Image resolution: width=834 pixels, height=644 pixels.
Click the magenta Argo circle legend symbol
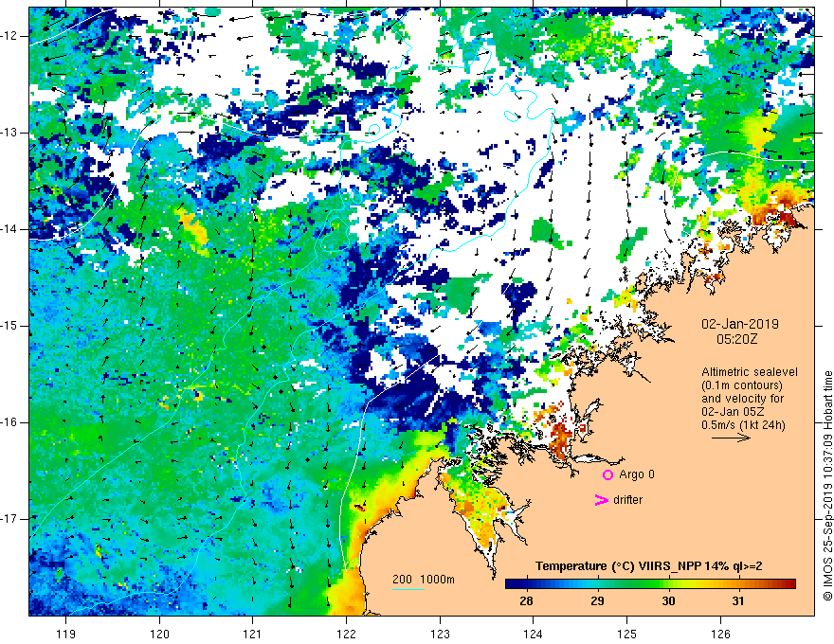tap(607, 474)
